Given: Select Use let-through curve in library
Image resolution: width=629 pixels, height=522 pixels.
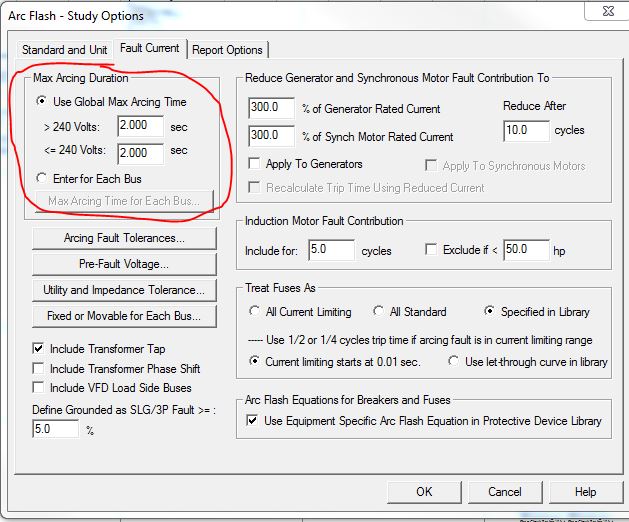Looking at the screenshot, I should point(455,361).
